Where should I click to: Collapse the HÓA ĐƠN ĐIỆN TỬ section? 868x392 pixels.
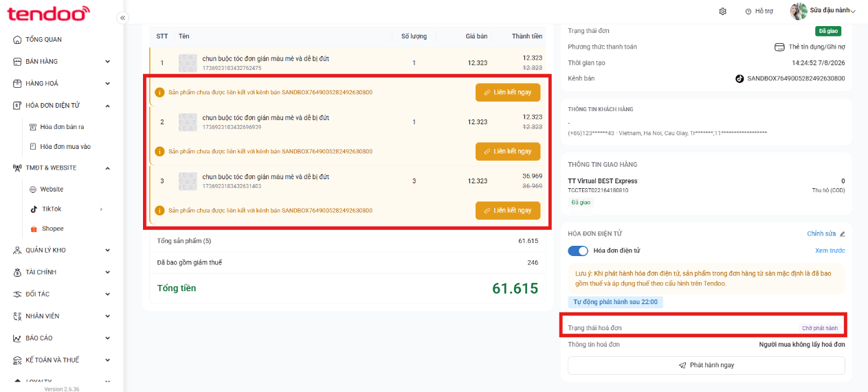click(x=107, y=105)
